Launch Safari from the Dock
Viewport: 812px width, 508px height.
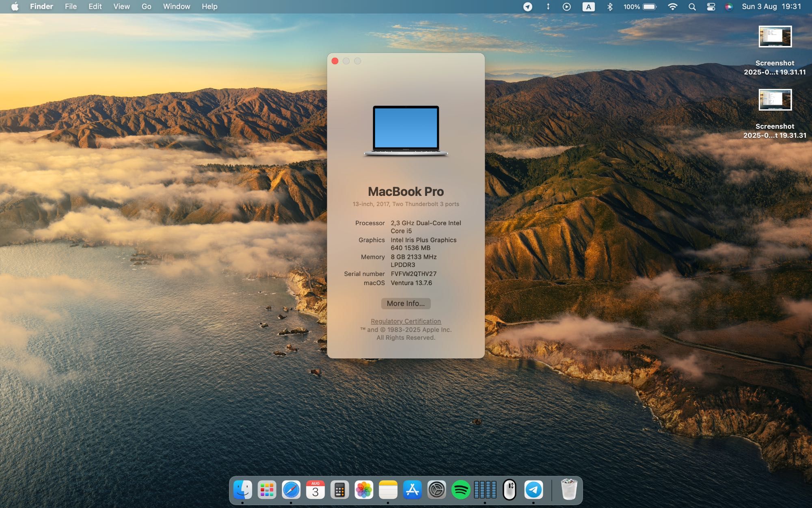click(x=291, y=490)
